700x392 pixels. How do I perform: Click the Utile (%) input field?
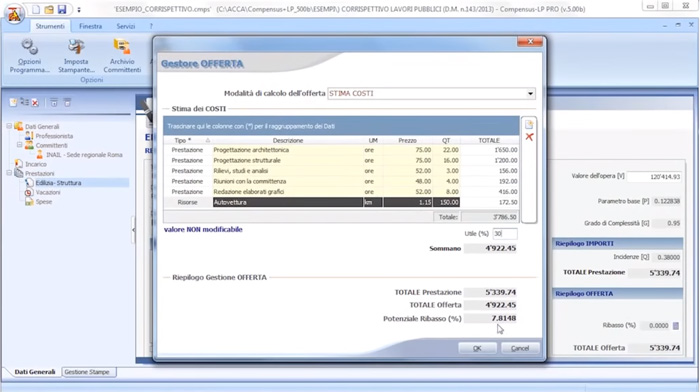pyautogui.click(x=505, y=234)
